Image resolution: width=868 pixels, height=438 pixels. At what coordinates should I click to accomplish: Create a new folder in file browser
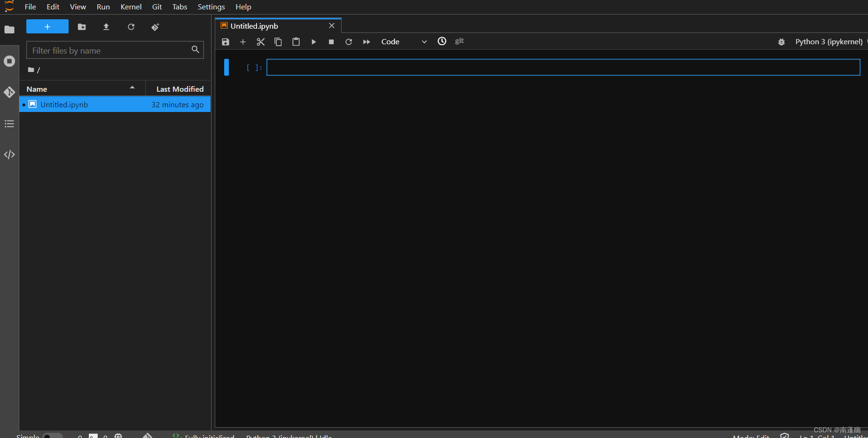(82, 27)
